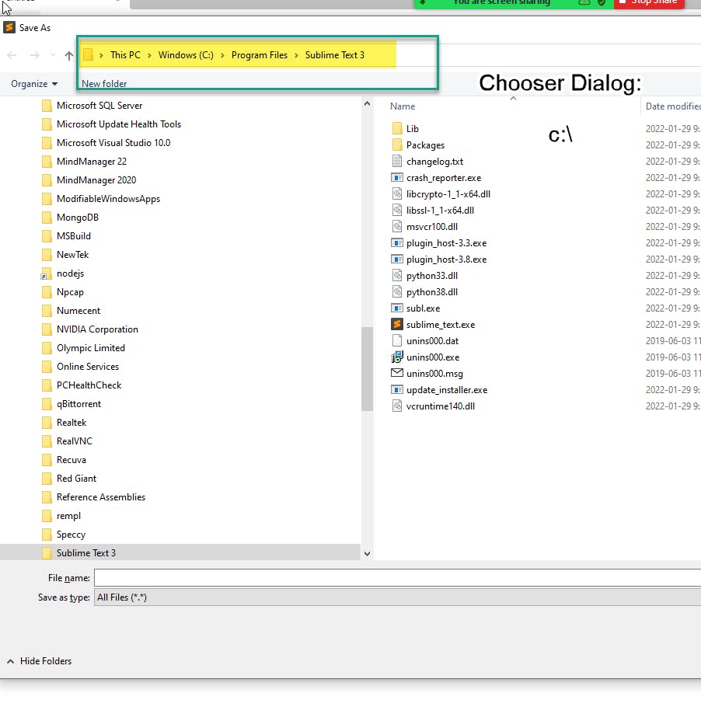The height and width of the screenshot is (728, 701).
Task: Click the folder tree scroll down arrow
Action: [x=367, y=553]
